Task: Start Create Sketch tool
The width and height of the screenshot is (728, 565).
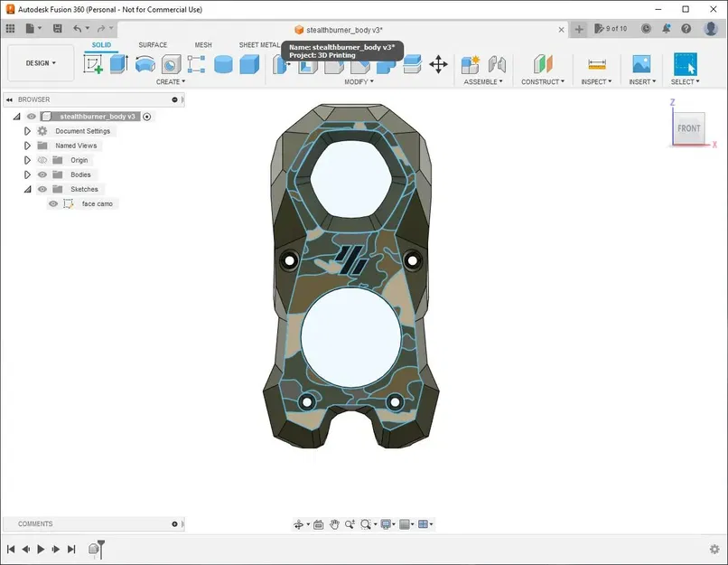Action: [x=93, y=64]
